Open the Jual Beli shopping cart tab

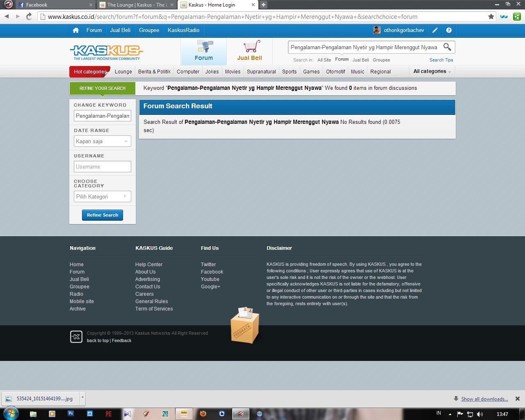click(249, 51)
